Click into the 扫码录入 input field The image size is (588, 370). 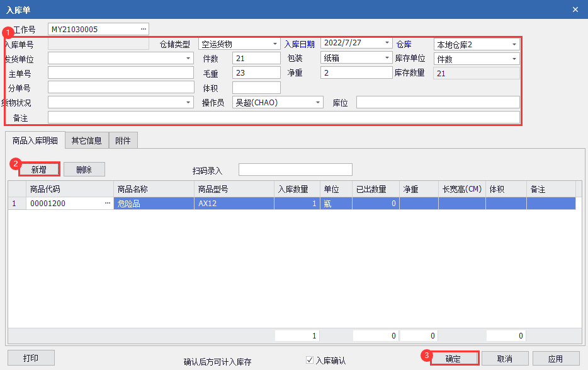[295, 170]
